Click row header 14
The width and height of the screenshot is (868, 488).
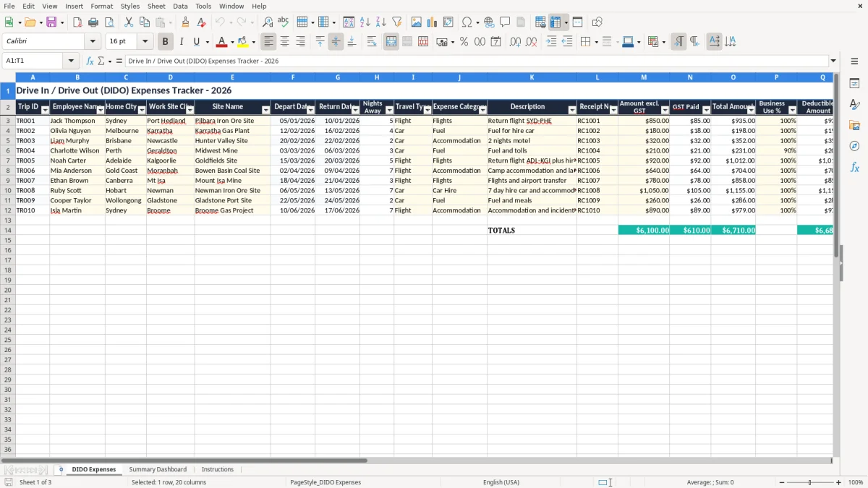coord(7,230)
